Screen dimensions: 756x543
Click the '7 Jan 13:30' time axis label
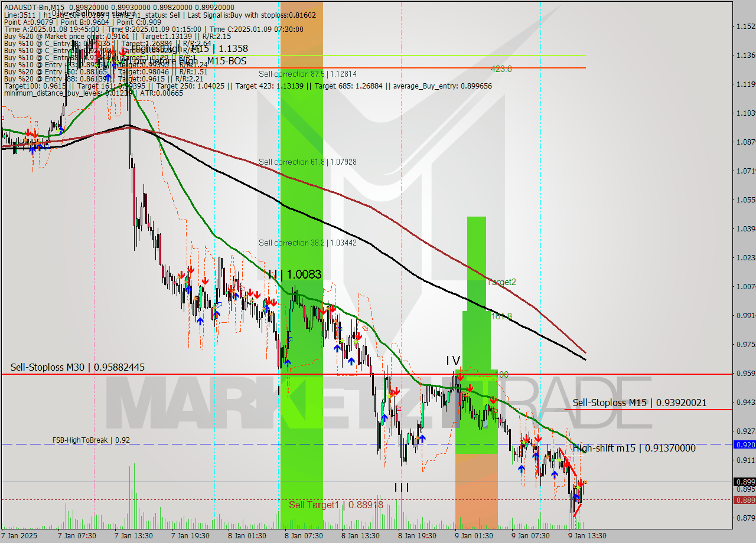[134, 536]
